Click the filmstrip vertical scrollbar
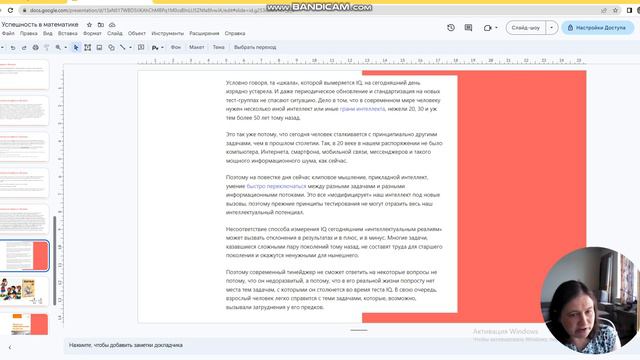Viewport: 640px width, 360px height. tap(55, 260)
